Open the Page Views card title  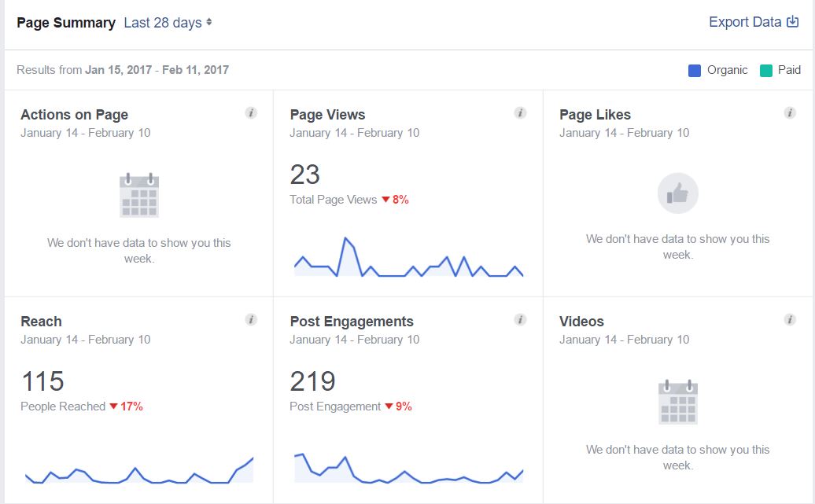(327, 115)
